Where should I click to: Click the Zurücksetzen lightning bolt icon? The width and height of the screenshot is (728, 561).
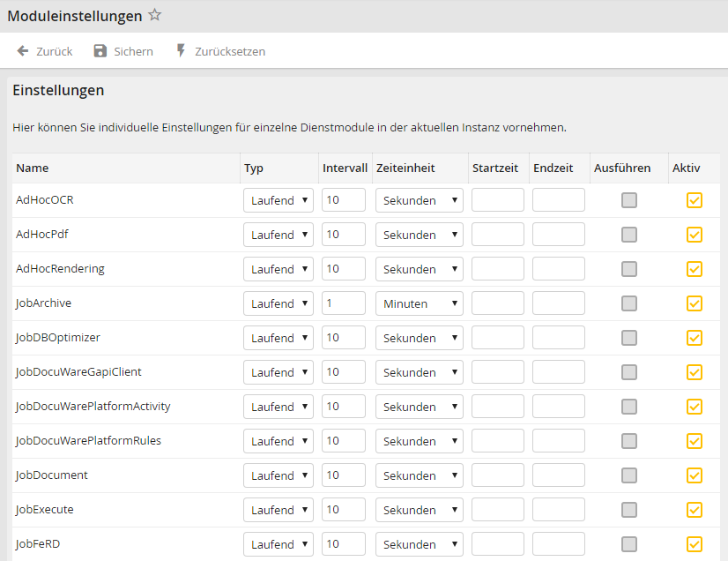click(x=181, y=51)
